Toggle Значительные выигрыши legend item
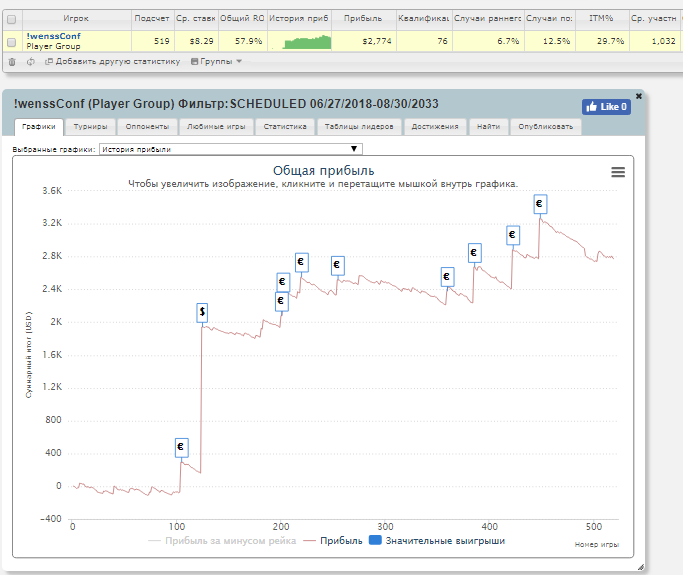Image resolution: width=683 pixels, height=575 pixels. 437,541
